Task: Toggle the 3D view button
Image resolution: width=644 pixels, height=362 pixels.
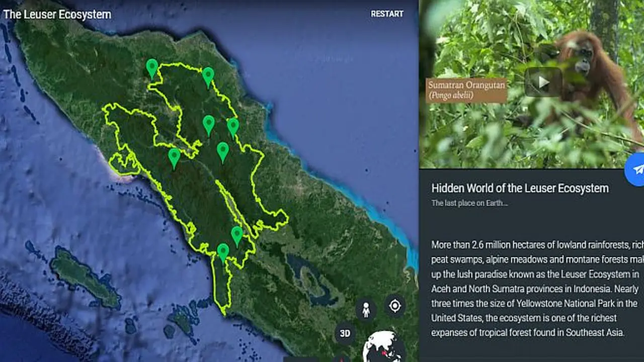Action: 345,333
